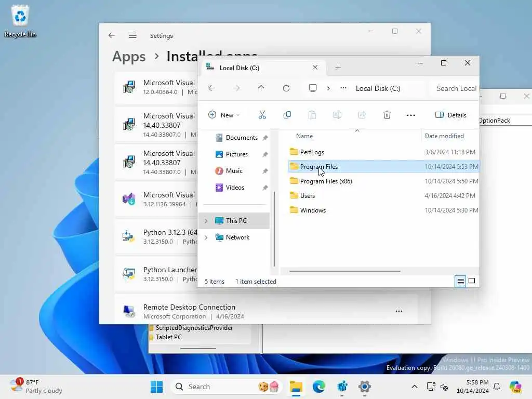Close the Local Disk (C:) tab
This screenshot has height=399, width=532.
click(x=315, y=68)
